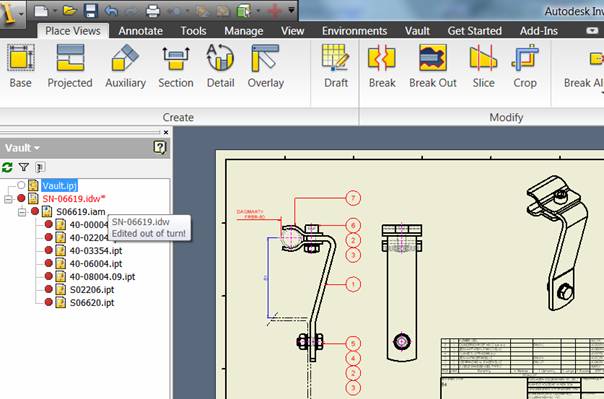
Task: Select the Base view tool
Action: pos(20,66)
